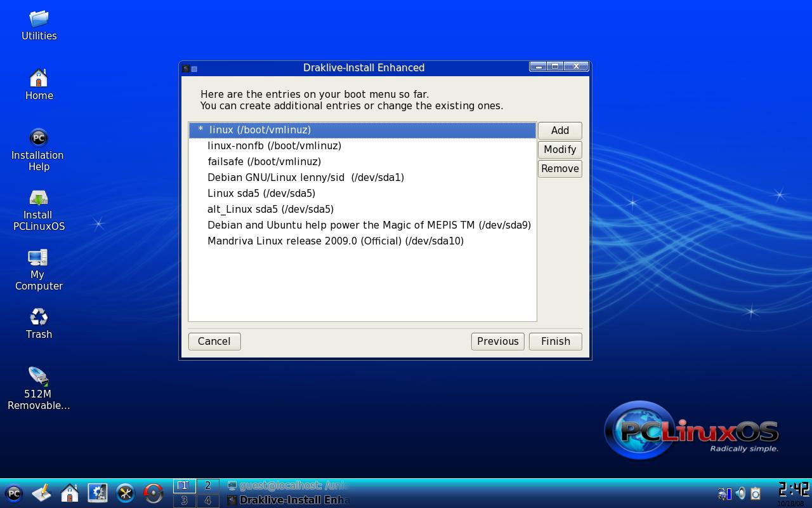812x508 pixels.
Task: Open the control center gear icon in taskbar
Action: pos(98,493)
